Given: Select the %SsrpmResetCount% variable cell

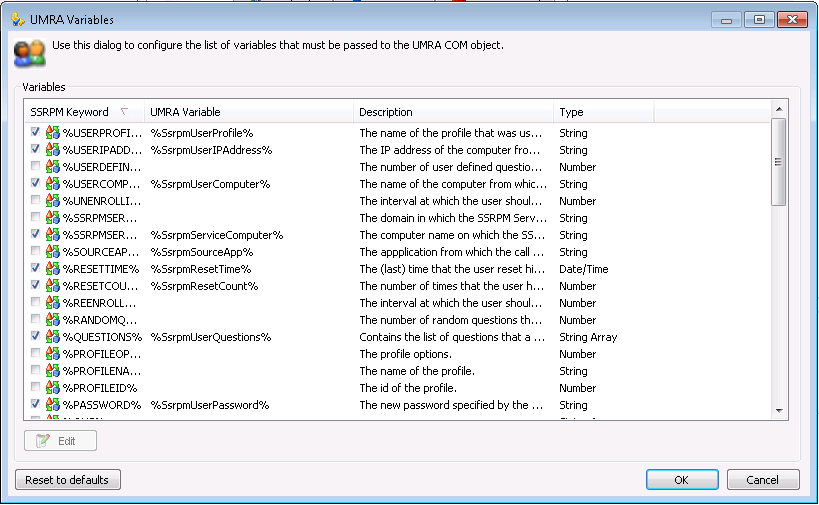Looking at the screenshot, I should coord(204,286).
